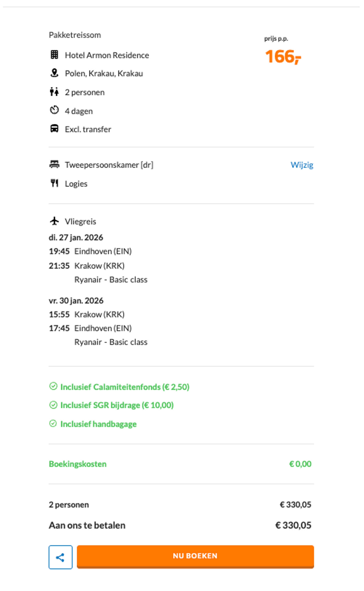
Task: Click the Calamiteitenfonds checkmark icon
Action: (x=53, y=386)
